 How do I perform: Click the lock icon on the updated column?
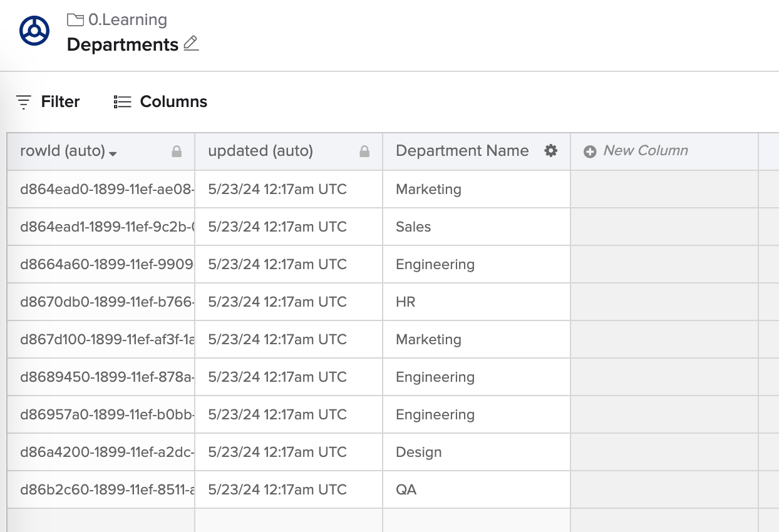(x=366, y=151)
